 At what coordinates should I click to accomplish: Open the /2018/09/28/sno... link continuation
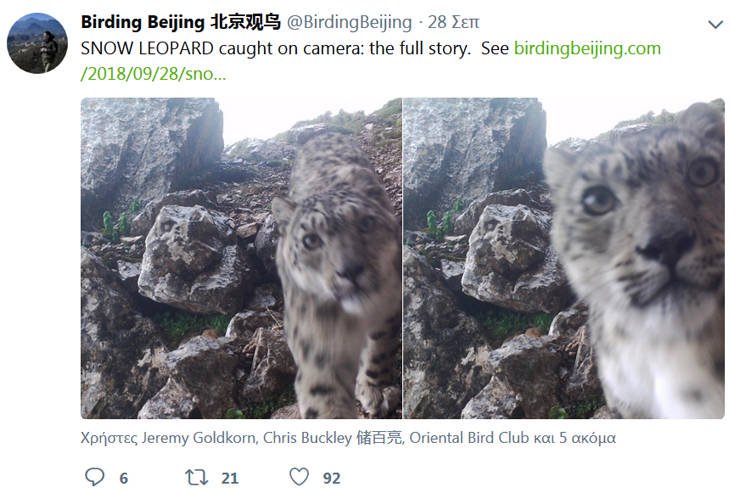click(153, 74)
